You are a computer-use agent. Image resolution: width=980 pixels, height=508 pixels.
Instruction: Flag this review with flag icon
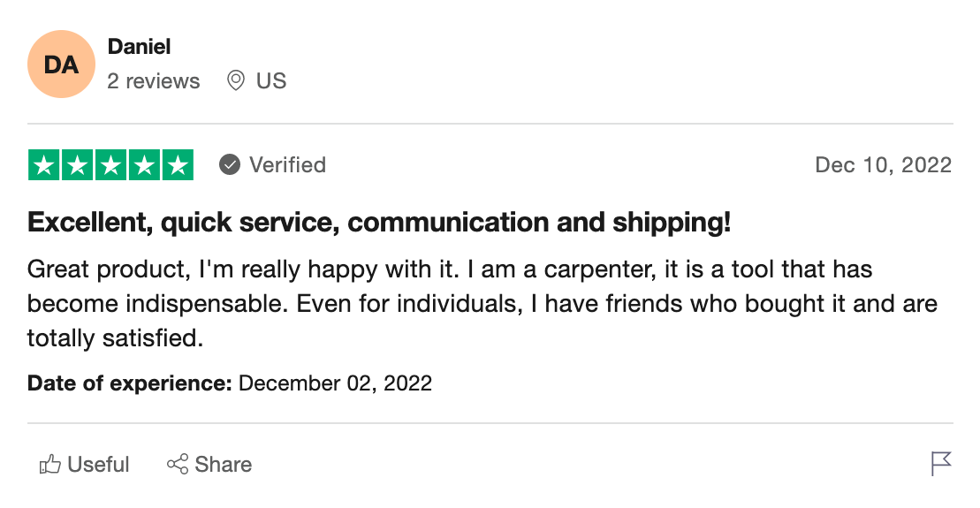pos(940,464)
